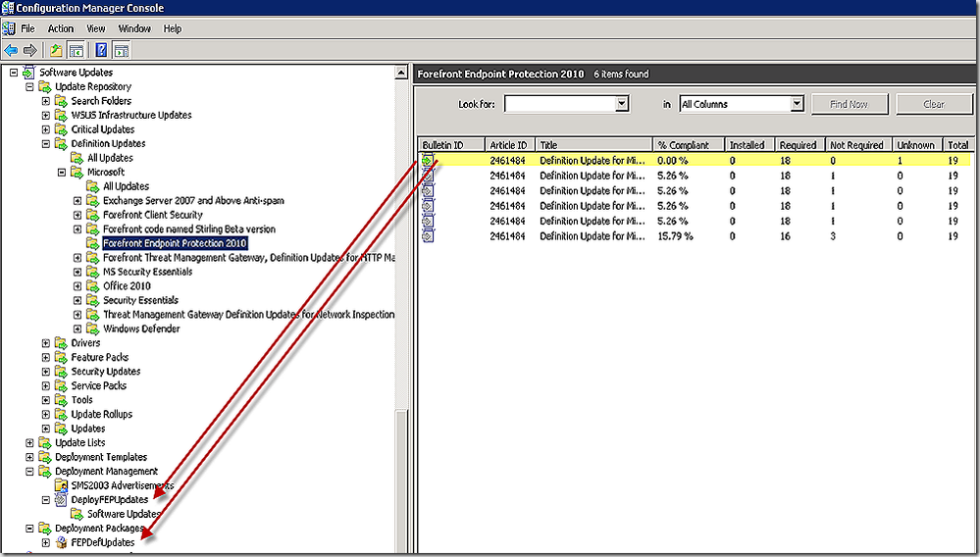Click the Tools folder icon
This screenshot has height=557, width=980.
coord(61,400)
